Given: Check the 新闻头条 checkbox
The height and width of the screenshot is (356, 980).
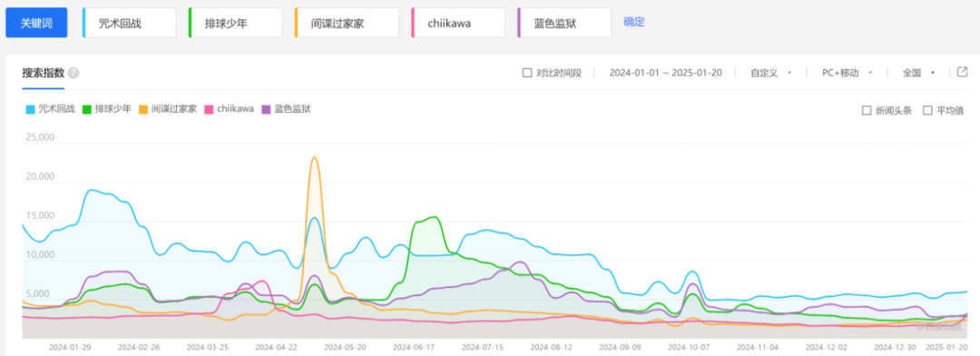Looking at the screenshot, I should pos(867,111).
